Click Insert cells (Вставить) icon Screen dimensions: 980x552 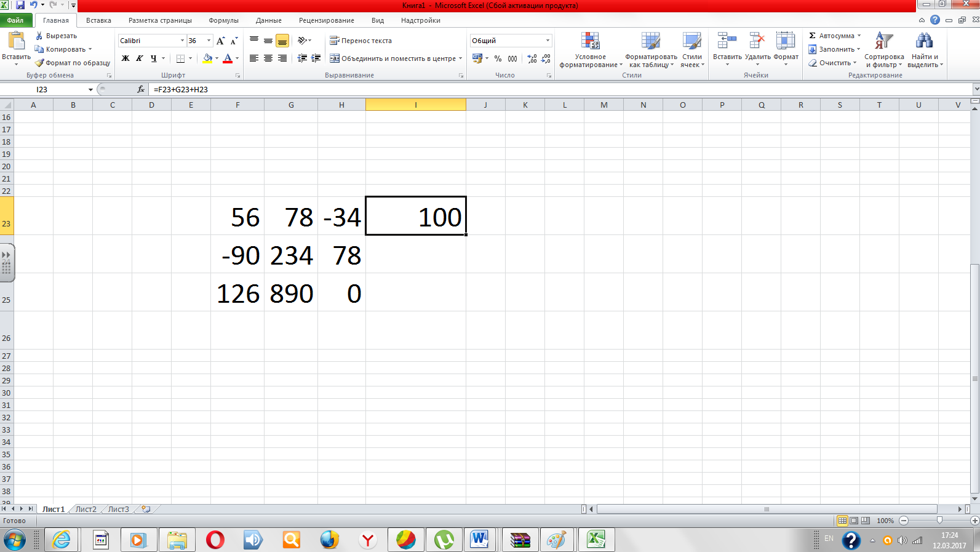tap(727, 41)
